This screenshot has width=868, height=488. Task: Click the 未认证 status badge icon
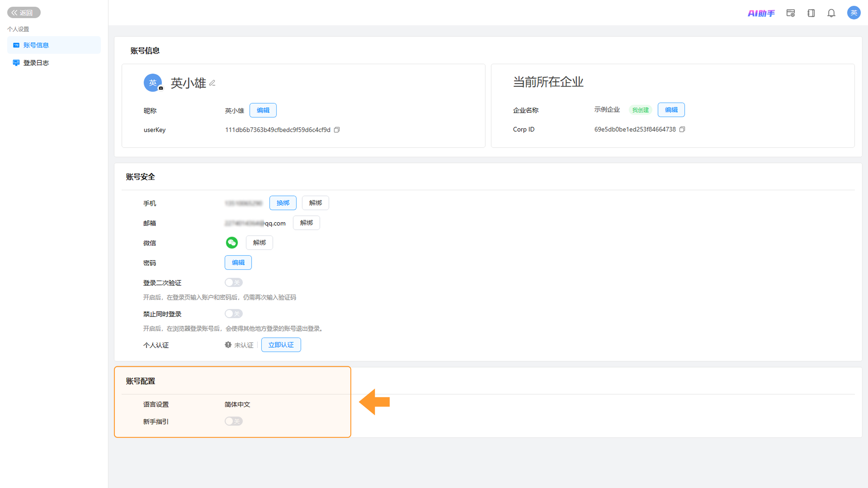(x=228, y=345)
